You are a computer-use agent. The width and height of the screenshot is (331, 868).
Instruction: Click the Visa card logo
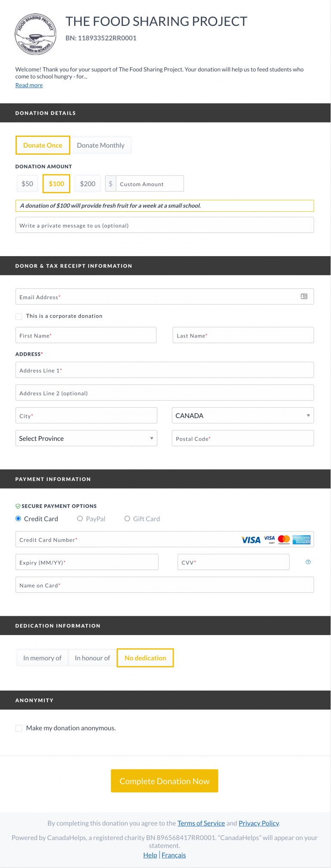[251, 540]
